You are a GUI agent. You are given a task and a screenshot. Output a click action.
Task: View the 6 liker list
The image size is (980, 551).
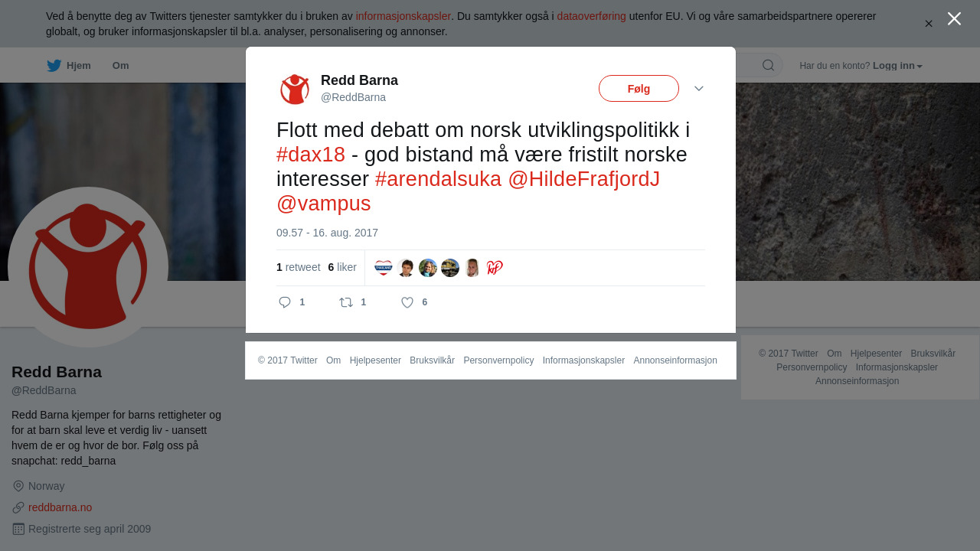[x=342, y=267]
